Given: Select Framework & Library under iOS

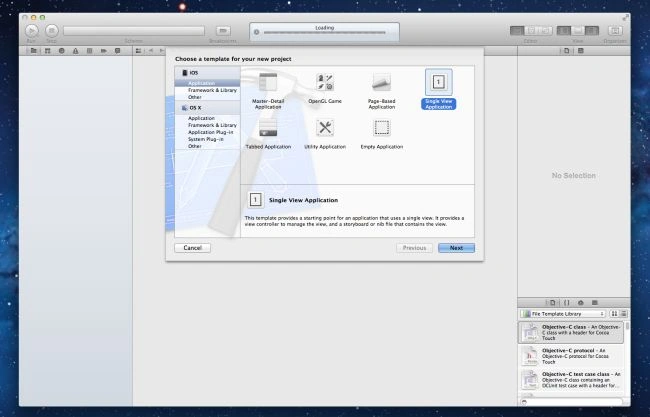Looking at the screenshot, I should click(x=212, y=90).
